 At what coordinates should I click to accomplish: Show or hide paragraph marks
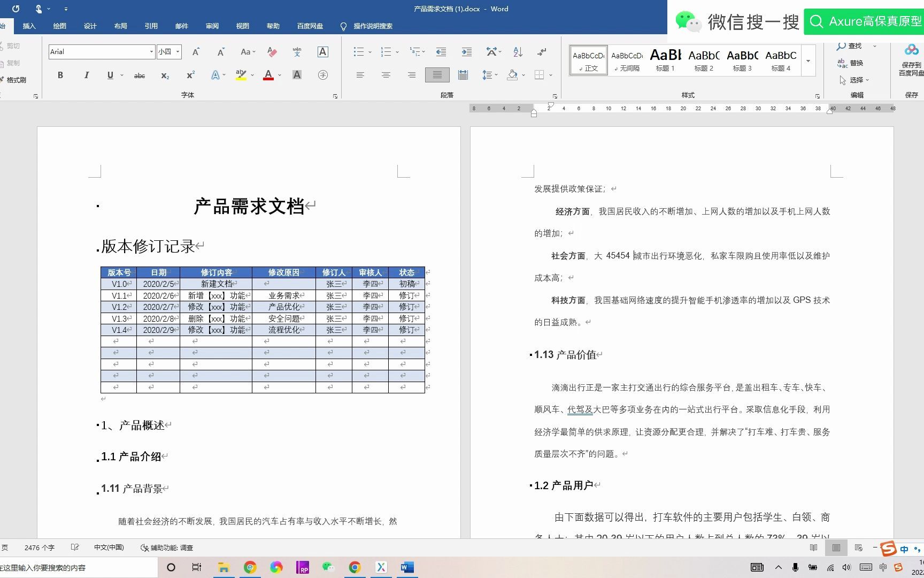coord(542,52)
